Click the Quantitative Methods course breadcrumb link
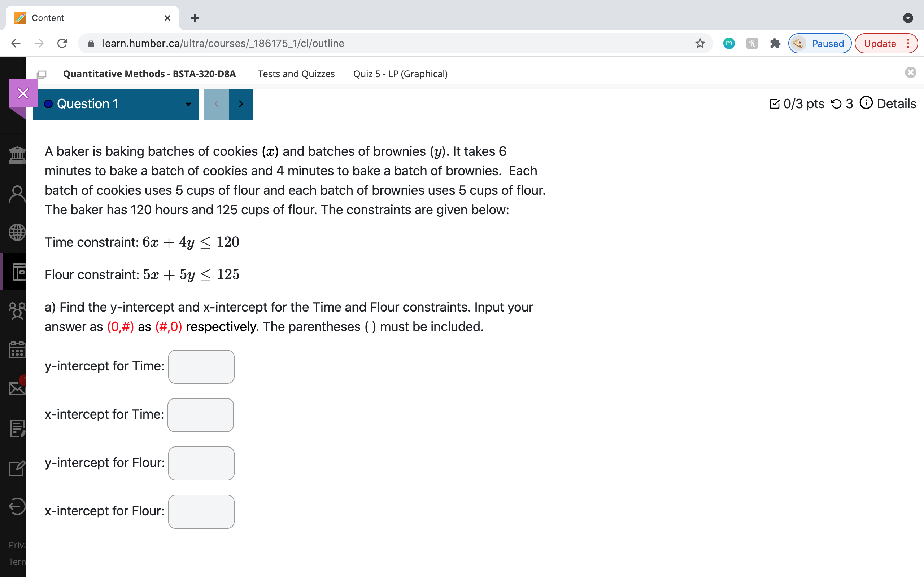924x577 pixels. coord(149,74)
